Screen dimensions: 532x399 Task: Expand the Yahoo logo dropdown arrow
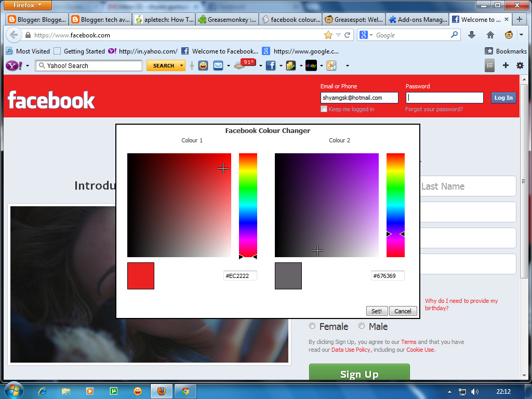tap(28, 66)
